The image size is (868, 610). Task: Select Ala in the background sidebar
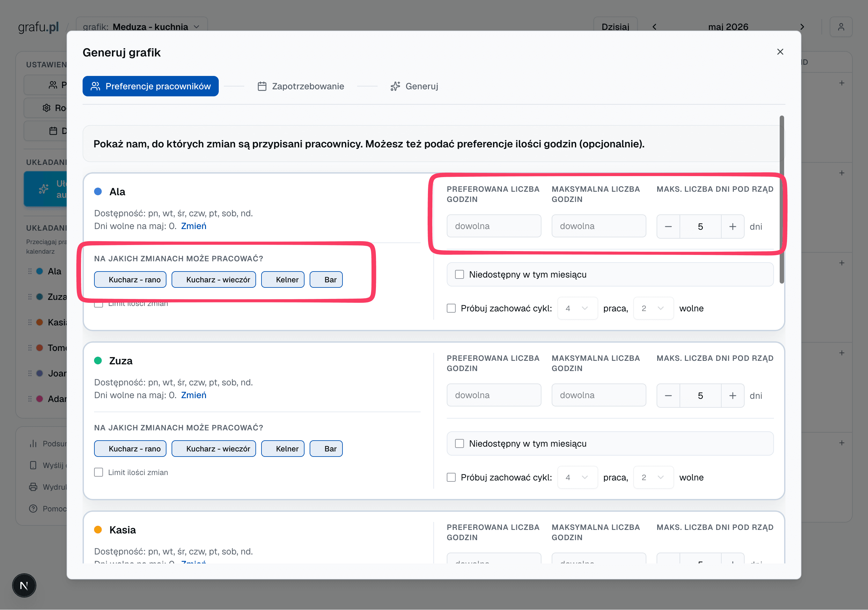click(x=54, y=271)
